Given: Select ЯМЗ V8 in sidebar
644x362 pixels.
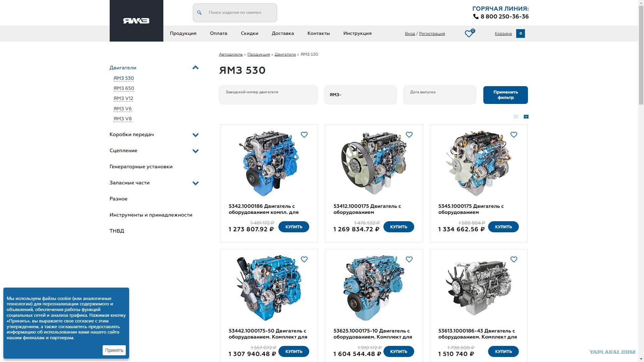Looking at the screenshot, I should click(122, 119).
